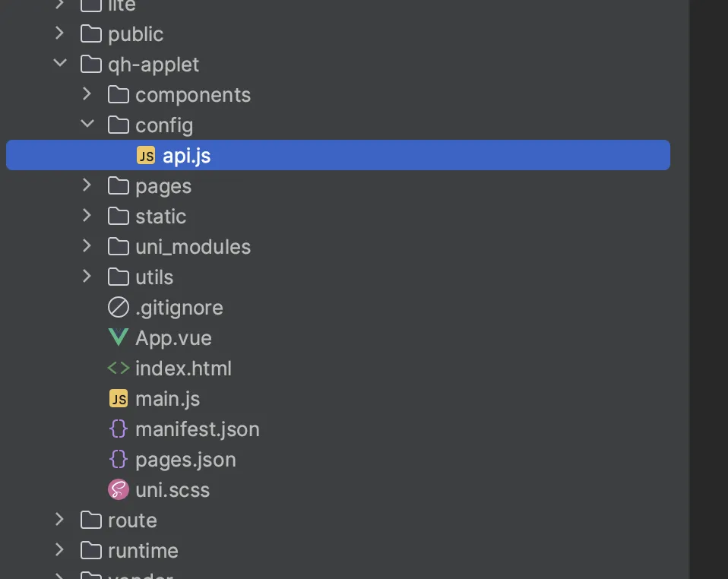Expand the uni_modules folder arrow
The image size is (728, 579).
point(87,247)
